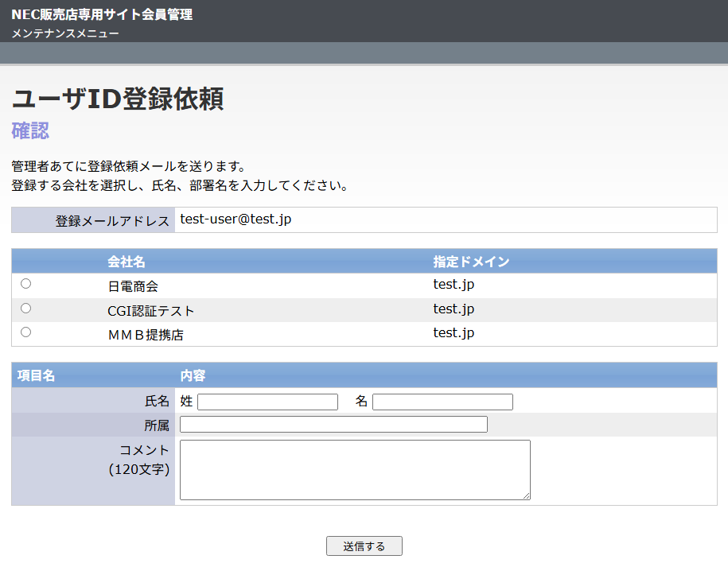Click the 日電商会 company name

coord(133,286)
